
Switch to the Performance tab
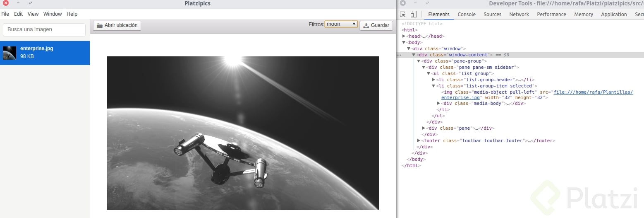pyautogui.click(x=551, y=14)
